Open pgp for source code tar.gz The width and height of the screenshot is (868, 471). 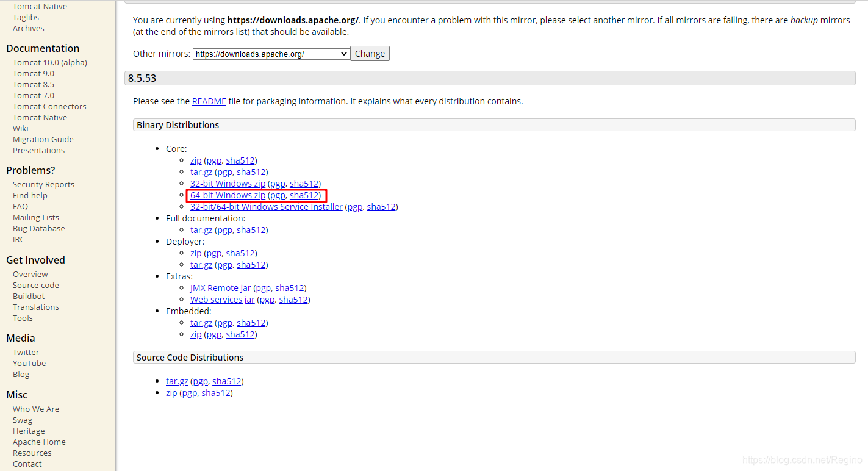pos(200,381)
